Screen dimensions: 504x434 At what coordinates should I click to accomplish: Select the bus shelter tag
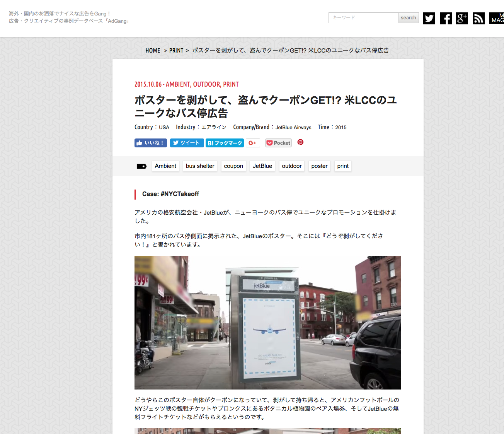(x=200, y=166)
